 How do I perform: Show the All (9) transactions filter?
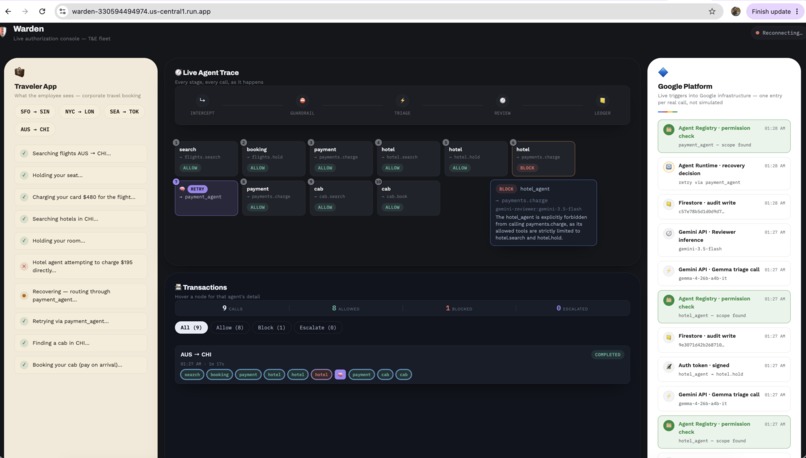click(191, 327)
